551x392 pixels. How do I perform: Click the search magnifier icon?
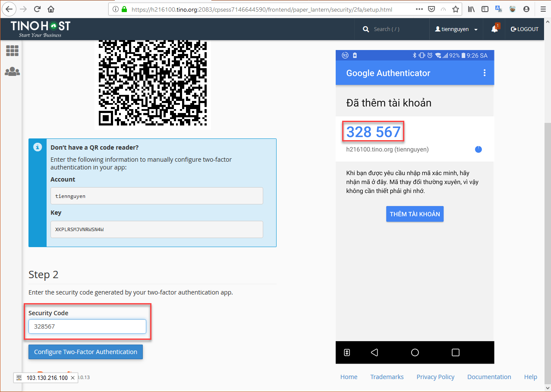point(366,29)
